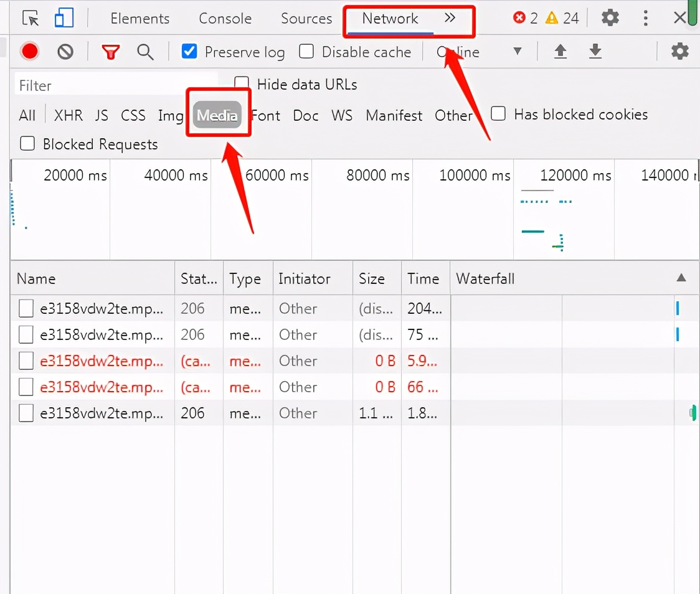Viewport: 700px width, 594px height.
Task: Open network search with magnifier icon
Action: pos(145,52)
